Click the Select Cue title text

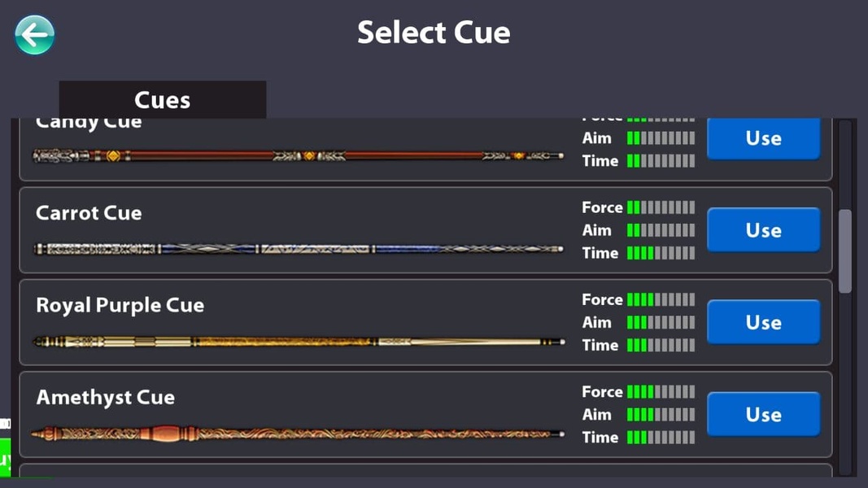click(x=434, y=33)
